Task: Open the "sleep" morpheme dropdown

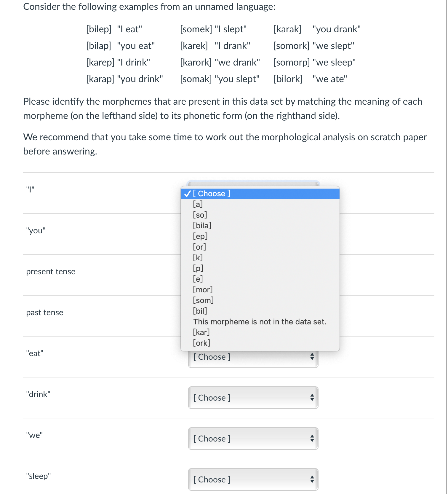Action: point(253,479)
